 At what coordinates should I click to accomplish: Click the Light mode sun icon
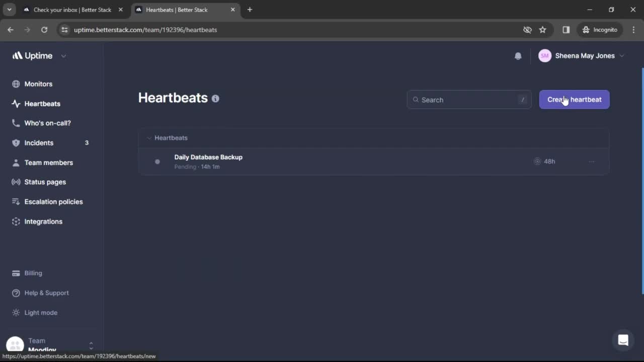click(16, 312)
